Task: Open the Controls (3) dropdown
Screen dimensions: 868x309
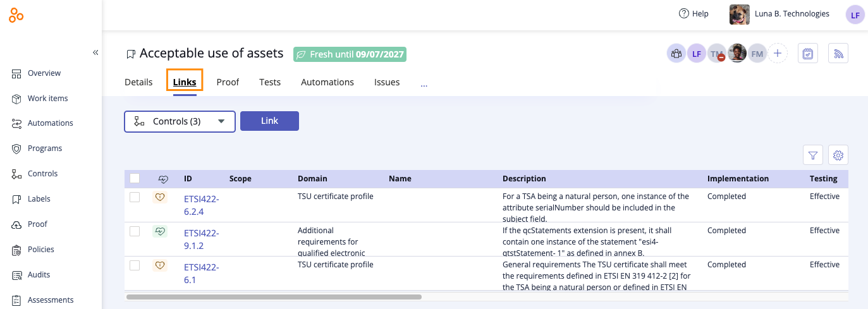Action: pyautogui.click(x=180, y=121)
